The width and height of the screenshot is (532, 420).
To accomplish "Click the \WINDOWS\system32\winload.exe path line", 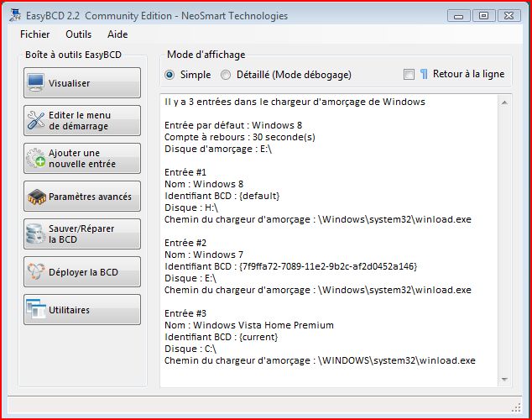I will pyautogui.click(x=320, y=360).
